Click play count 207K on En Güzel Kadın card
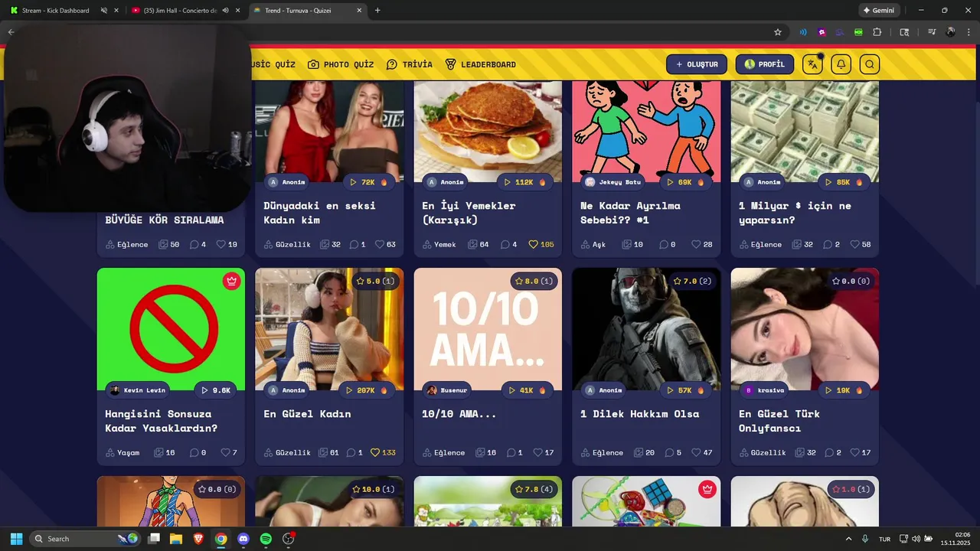This screenshot has width=980, height=551. pos(366,390)
